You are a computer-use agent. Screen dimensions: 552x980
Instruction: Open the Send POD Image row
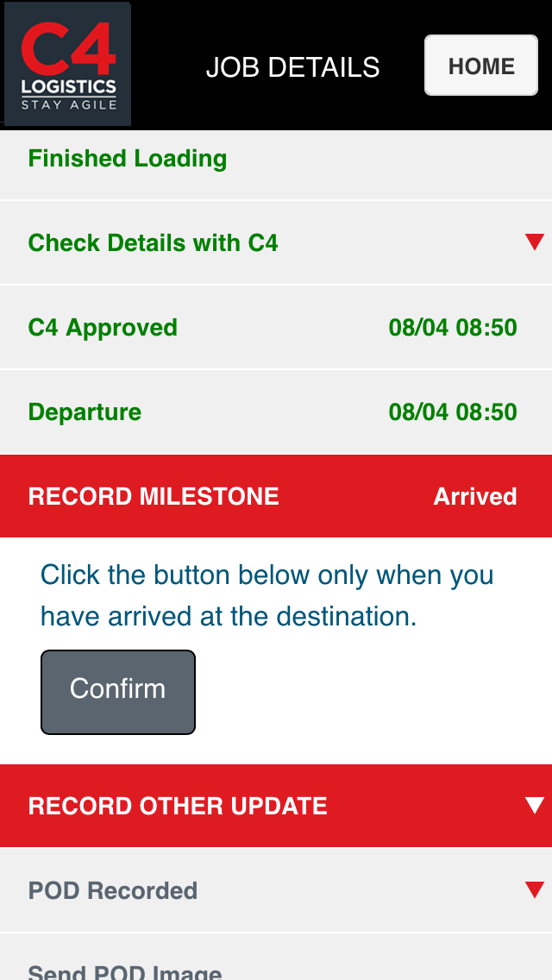tap(125, 970)
